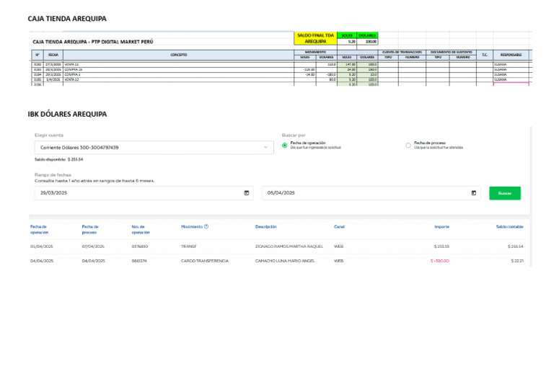Click the Importe column header
Viewport: 554px width, 392px height.
441,227
